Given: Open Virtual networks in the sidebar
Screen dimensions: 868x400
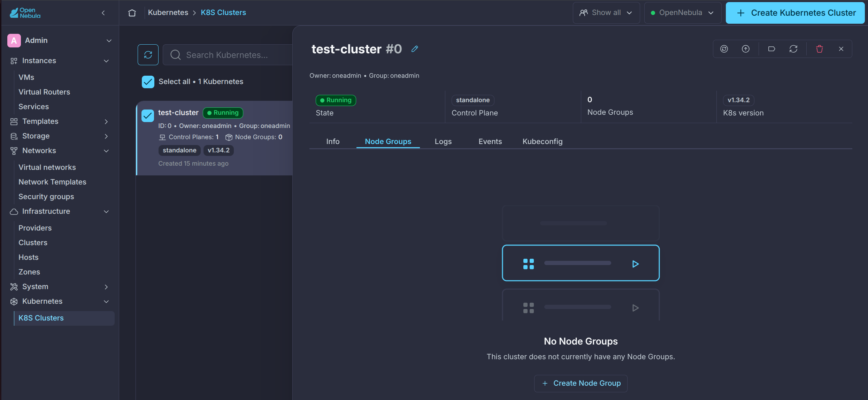Looking at the screenshot, I should pos(47,167).
